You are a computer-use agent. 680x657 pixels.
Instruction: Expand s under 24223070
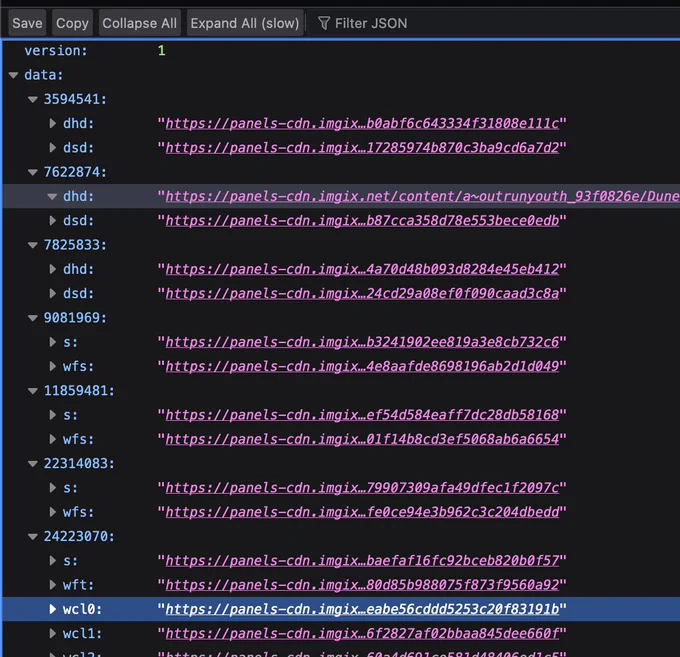pos(52,561)
